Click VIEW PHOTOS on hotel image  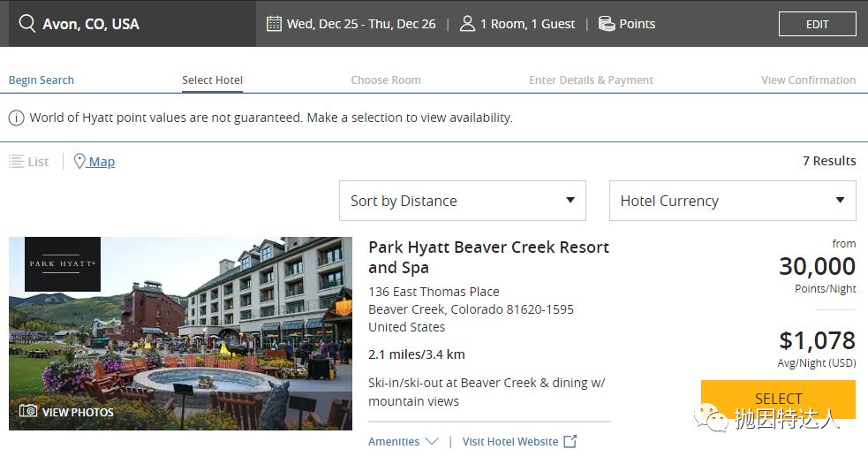pyautogui.click(x=78, y=412)
